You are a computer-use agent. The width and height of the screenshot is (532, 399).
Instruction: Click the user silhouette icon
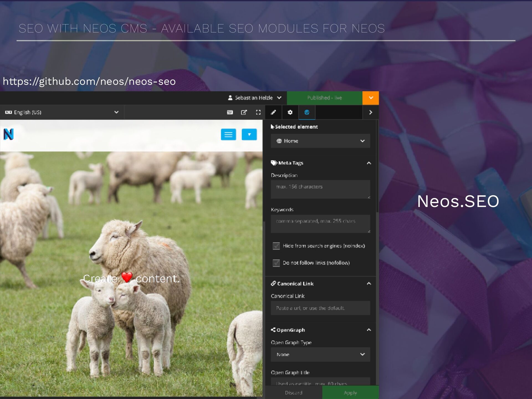click(230, 98)
